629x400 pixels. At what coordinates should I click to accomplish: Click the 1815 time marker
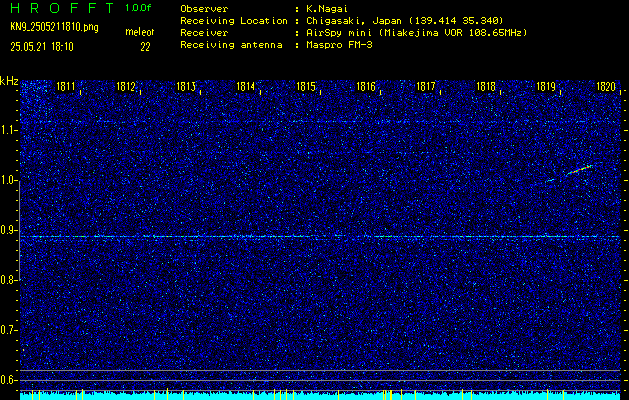click(306, 86)
